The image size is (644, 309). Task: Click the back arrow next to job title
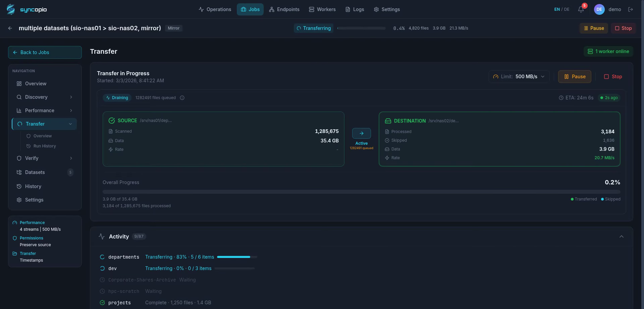pos(10,28)
